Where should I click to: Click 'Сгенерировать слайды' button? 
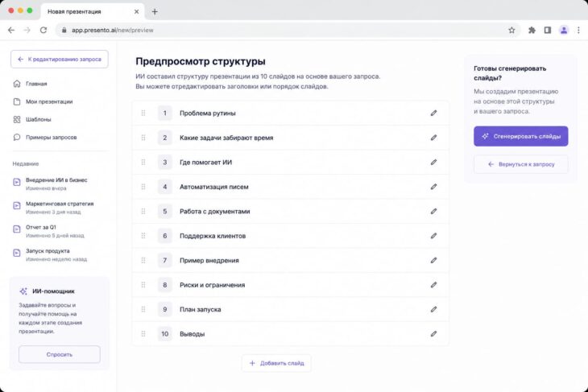coord(520,136)
